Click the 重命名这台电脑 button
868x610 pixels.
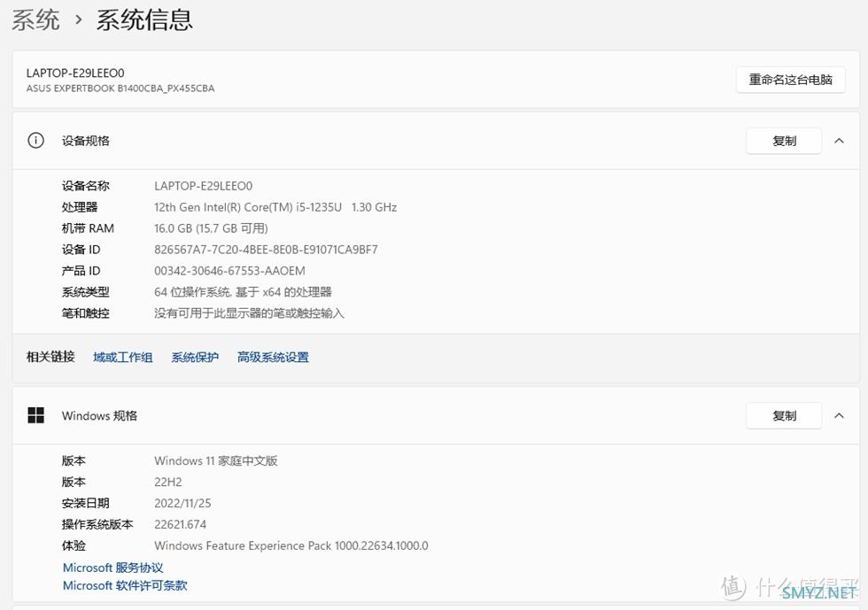(790, 80)
